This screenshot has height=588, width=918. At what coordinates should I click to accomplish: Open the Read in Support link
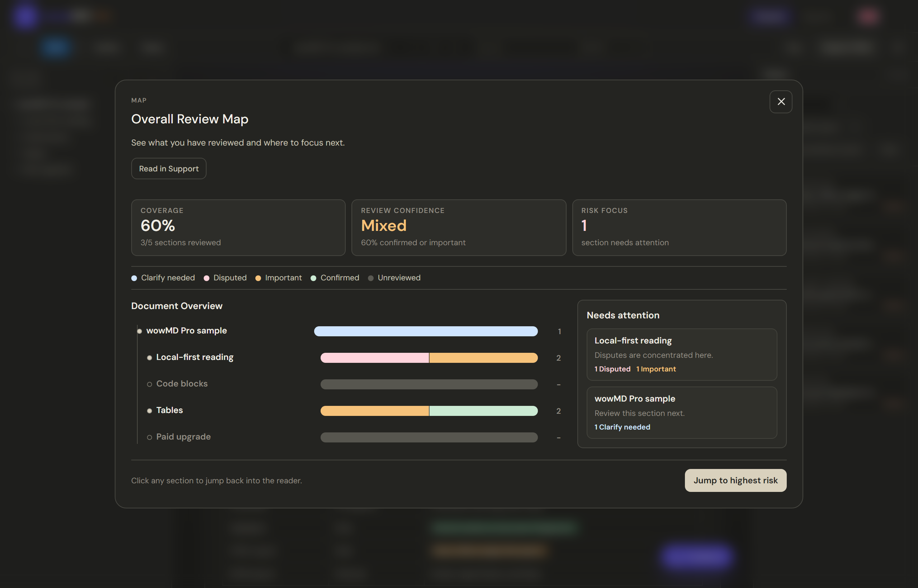(x=169, y=169)
